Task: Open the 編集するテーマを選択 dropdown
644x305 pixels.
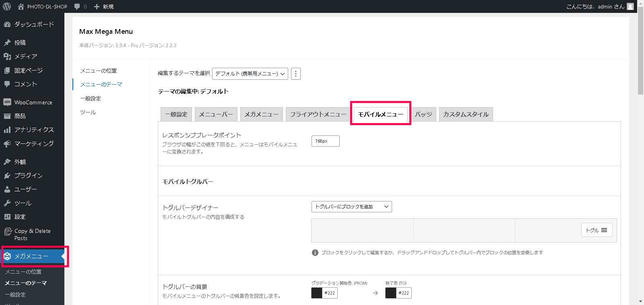Action: 250,74
